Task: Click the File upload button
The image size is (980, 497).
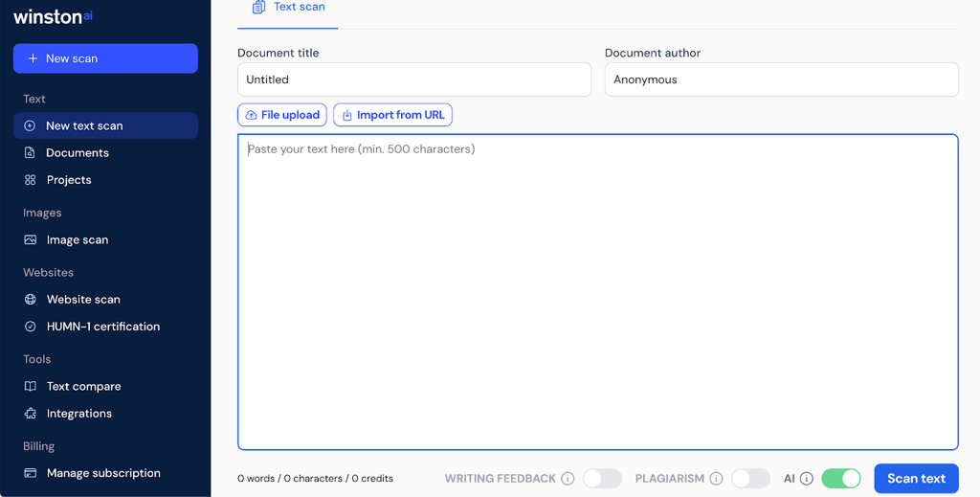Action: click(x=282, y=115)
